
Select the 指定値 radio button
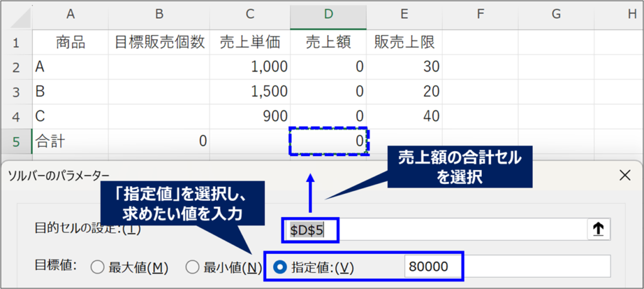click(280, 267)
